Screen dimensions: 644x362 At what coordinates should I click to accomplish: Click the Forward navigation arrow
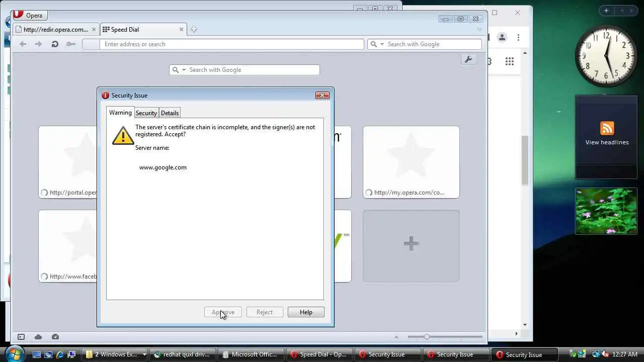pyautogui.click(x=38, y=44)
